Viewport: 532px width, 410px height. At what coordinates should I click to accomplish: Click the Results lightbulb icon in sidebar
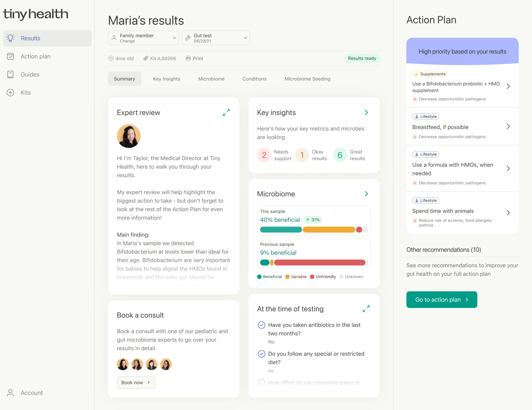click(11, 38)
